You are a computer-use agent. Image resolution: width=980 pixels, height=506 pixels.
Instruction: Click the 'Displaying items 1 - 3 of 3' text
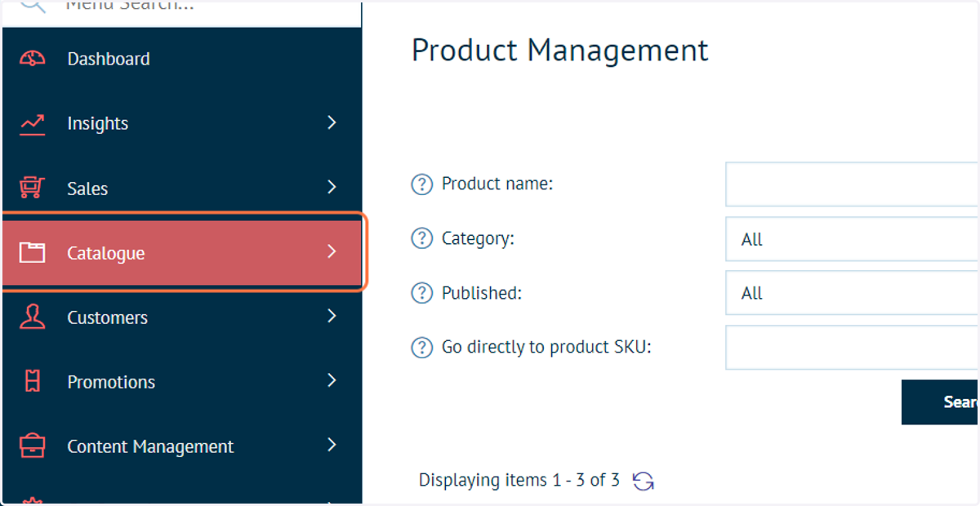(x=519, y=480)
